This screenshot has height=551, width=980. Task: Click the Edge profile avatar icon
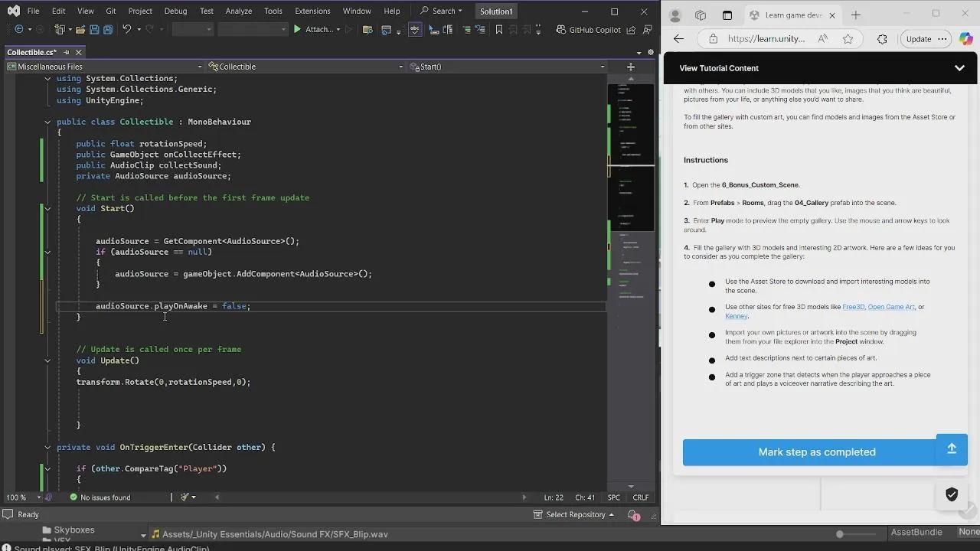pyautogui.click(x=675, y=15)
